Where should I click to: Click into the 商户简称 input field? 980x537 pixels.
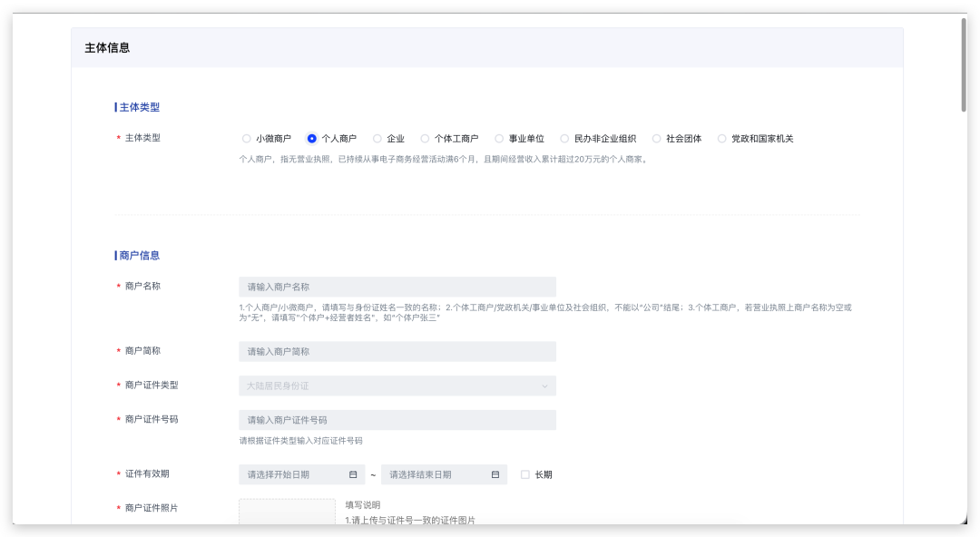tap(397, 351)
